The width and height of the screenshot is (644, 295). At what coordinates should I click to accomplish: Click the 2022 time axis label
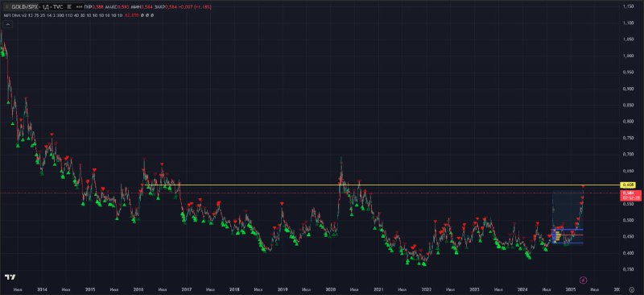tap(427, 289)
